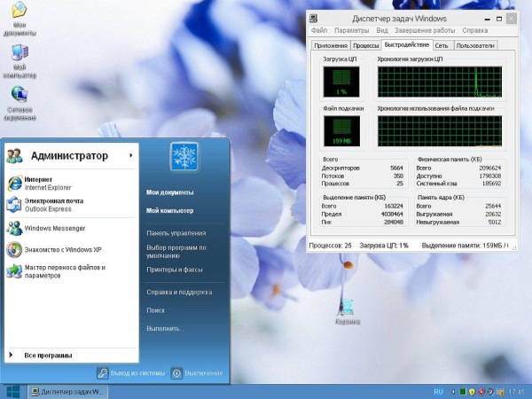Image resolution: width=532 pixels, height=399 pixels.
Task: Click the Выключение shutdown button
Action: 197,373
